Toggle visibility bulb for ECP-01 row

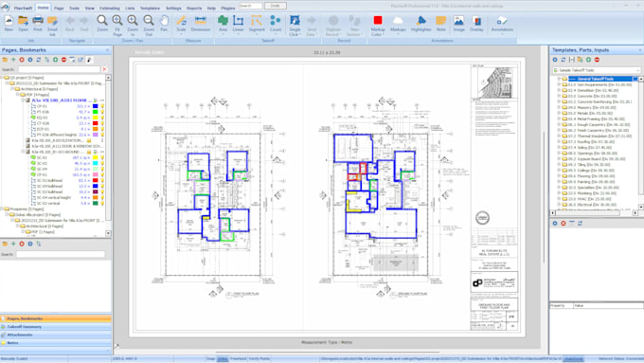coord(102,129)
